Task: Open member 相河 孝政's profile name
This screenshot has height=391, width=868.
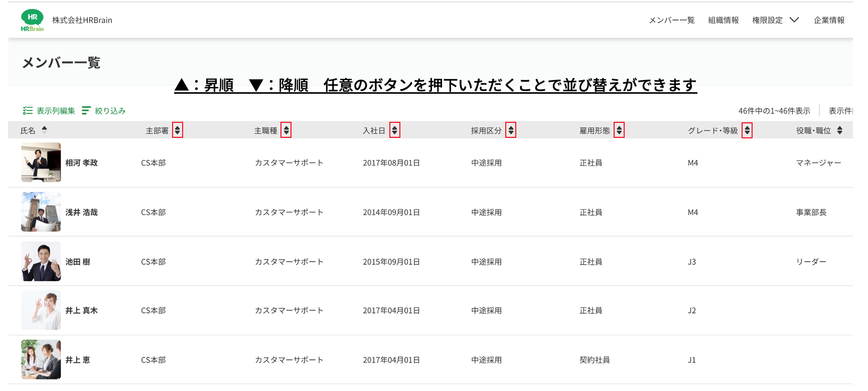Action: [82, 163]
